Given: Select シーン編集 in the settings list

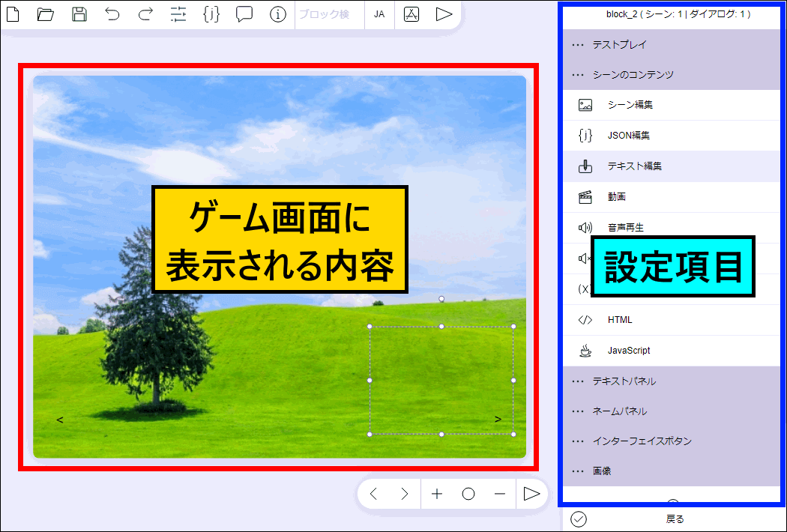Looking at the screenshot, I should tap(630, 105).
